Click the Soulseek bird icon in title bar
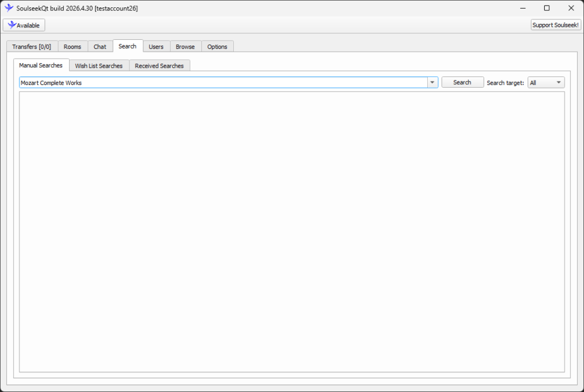The width and height of the screenshot is (584, 392). pos(9,8)
